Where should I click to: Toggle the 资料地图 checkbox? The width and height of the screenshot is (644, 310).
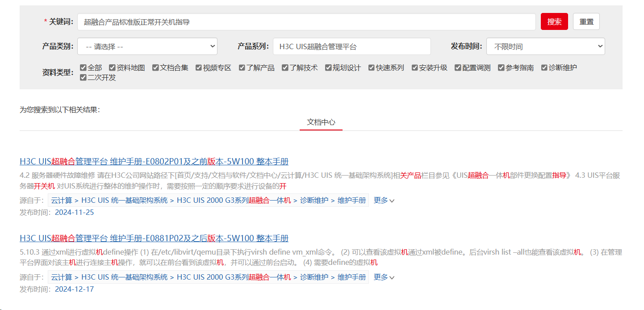click(x=112, y=67)
